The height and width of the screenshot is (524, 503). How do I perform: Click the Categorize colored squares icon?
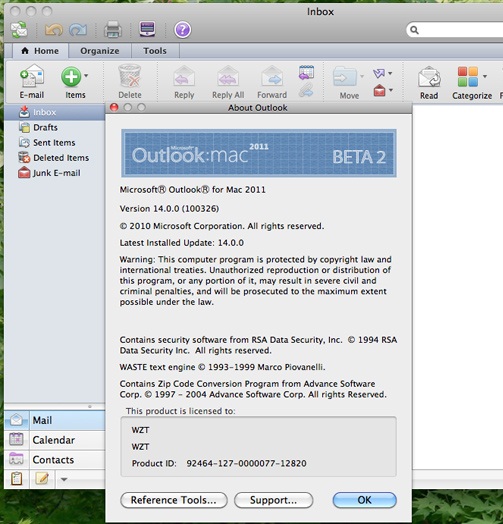(468, 77)
